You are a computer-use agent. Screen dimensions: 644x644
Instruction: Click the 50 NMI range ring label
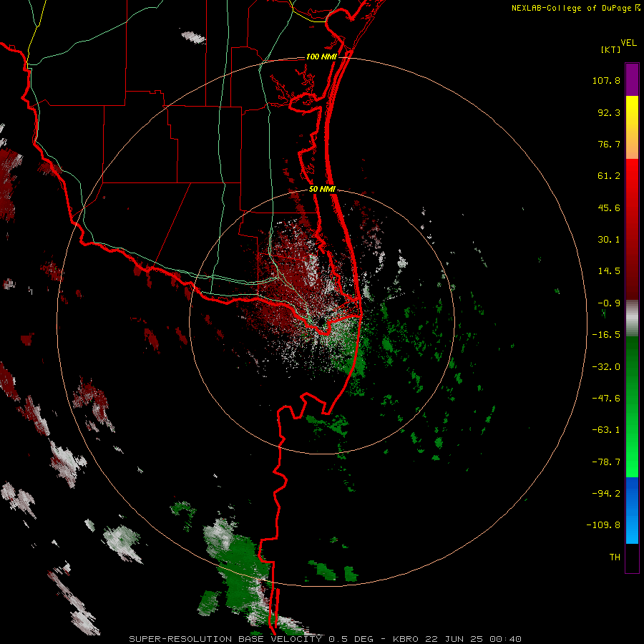[x=322, y=190]
